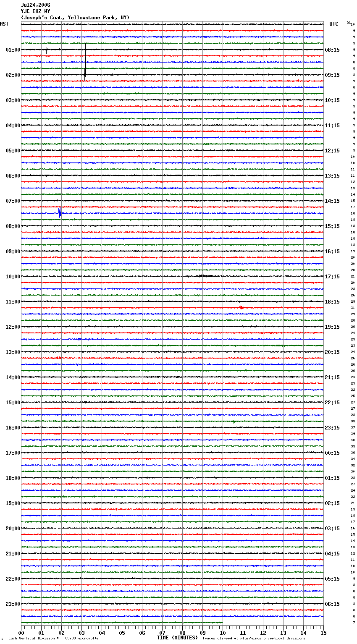
Task: Click the 09:15 UTC time label
Action: pyautogui.click(x=332, y=75)
